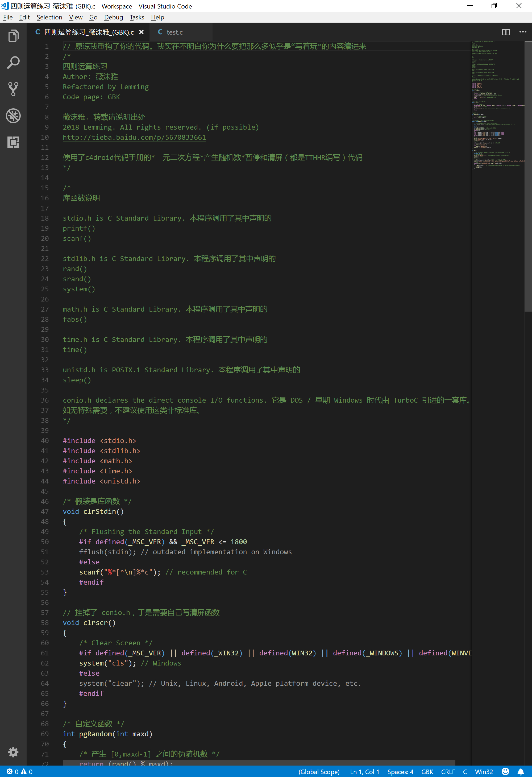Click the notifications bell icon

coord(521,772)
